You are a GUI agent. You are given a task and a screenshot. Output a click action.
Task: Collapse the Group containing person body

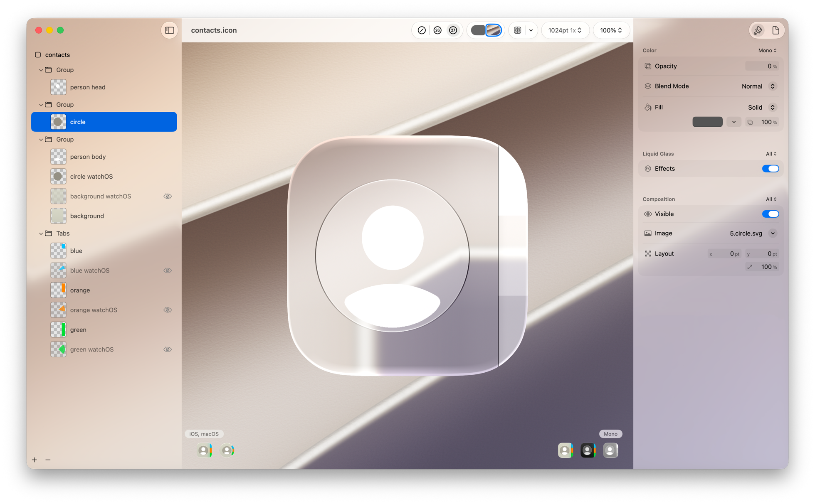point(41,140)
